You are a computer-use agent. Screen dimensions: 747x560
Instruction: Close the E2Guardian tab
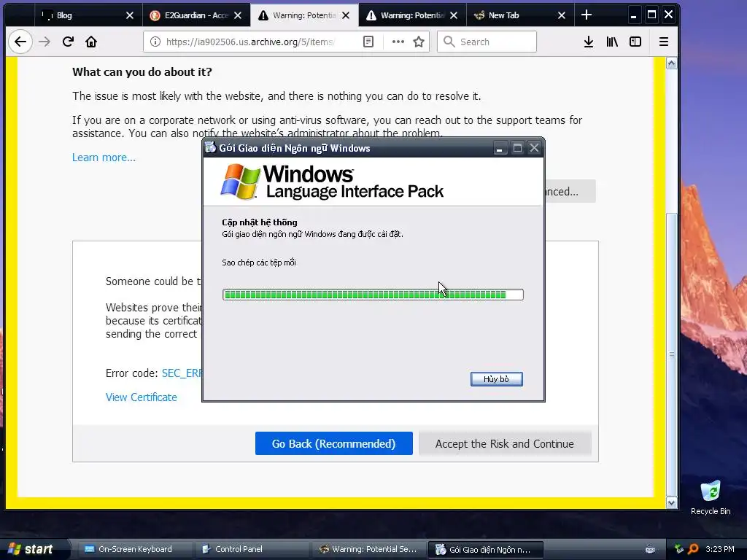[x=238, y=15]
